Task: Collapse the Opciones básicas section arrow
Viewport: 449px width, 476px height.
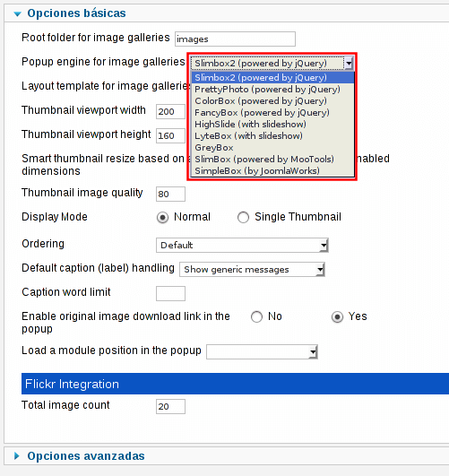Action: pyautogui.click(x=18, y=14)
